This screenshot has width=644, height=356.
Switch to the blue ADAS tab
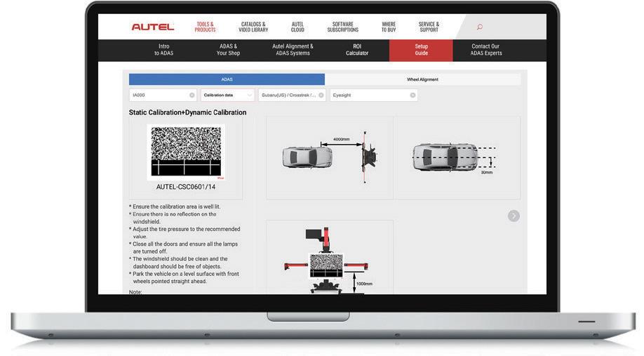point(227,79)
